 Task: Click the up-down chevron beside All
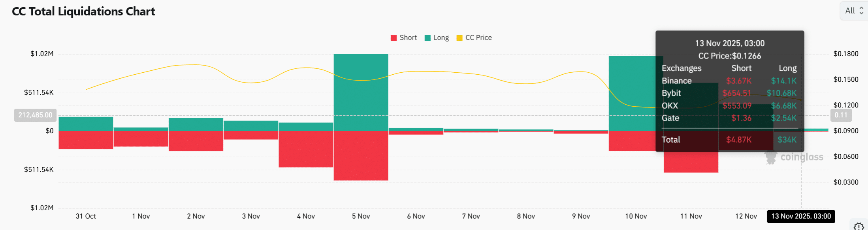(861, 11)
